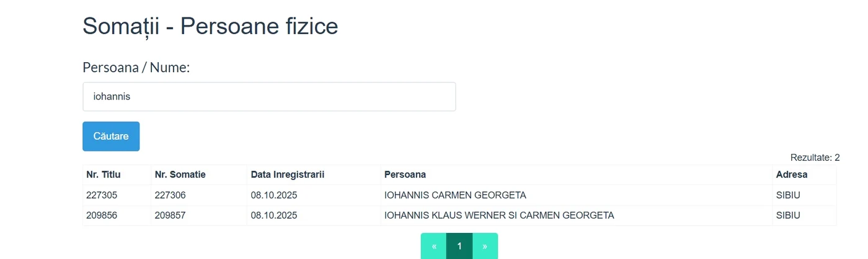Click the Data Inregistrarii column header
Screen dimensions: 868x259
[288, 175]
